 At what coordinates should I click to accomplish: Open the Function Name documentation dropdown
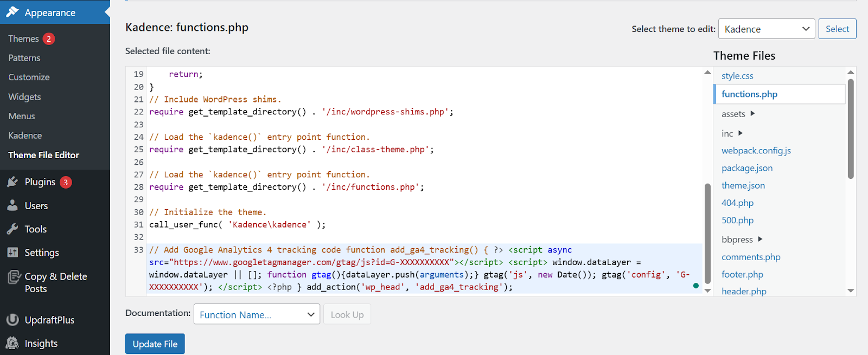257,314
